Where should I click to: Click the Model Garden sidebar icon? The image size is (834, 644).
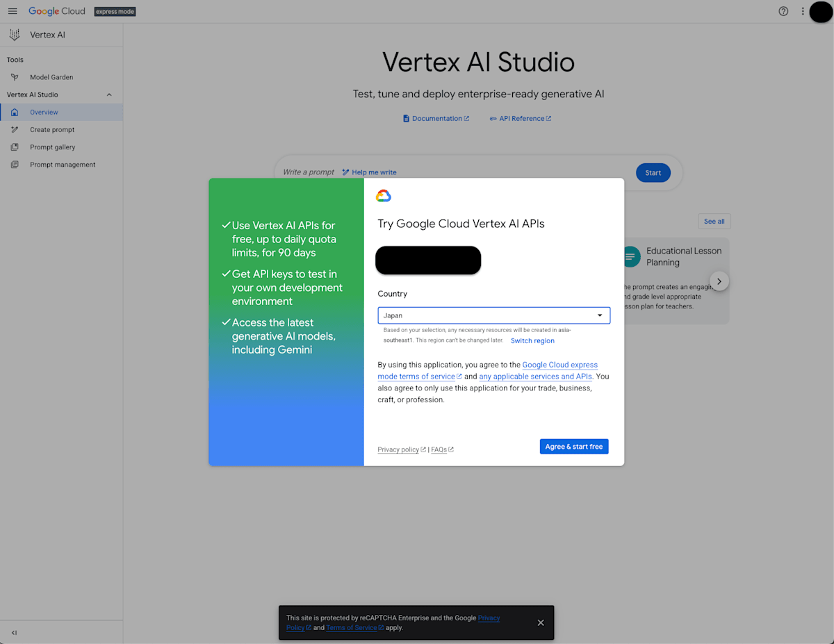coord(15,77)
